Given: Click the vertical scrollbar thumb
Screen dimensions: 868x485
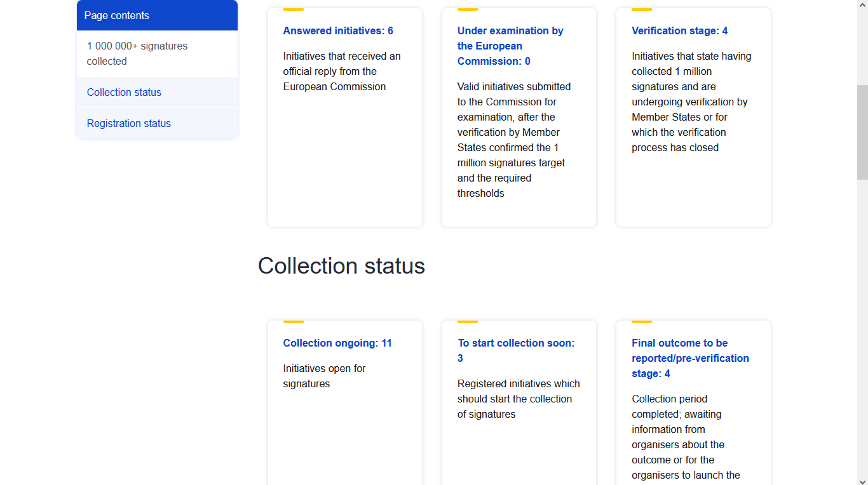Looking at the screenshot, I should [x=862, y=132].
